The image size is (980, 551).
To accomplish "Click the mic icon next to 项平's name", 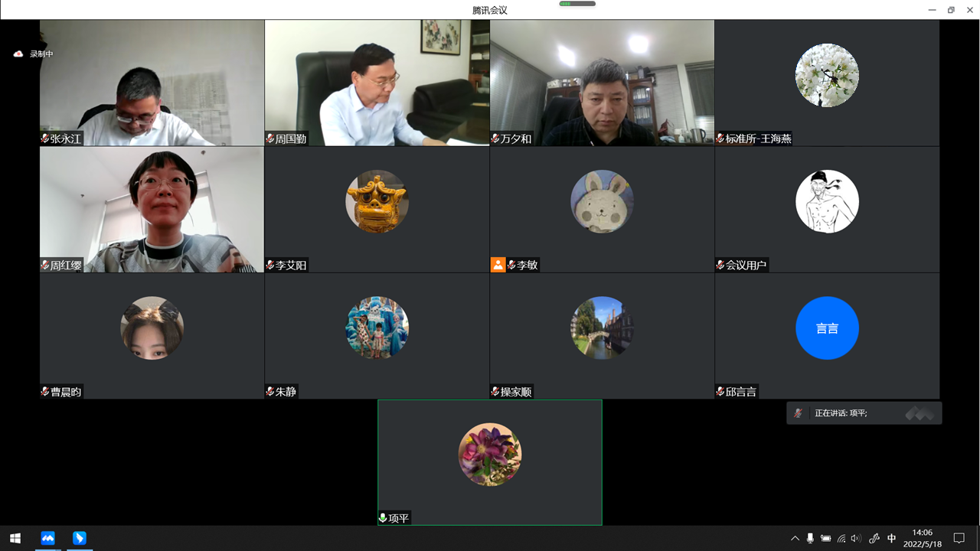I will tap(383, 518).
